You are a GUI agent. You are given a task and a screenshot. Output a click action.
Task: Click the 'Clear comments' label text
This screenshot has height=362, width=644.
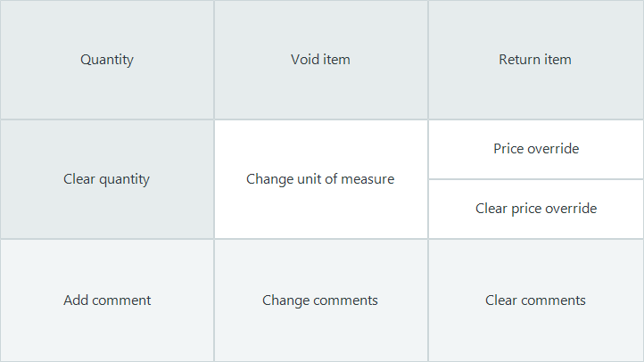tap(535, 300)
